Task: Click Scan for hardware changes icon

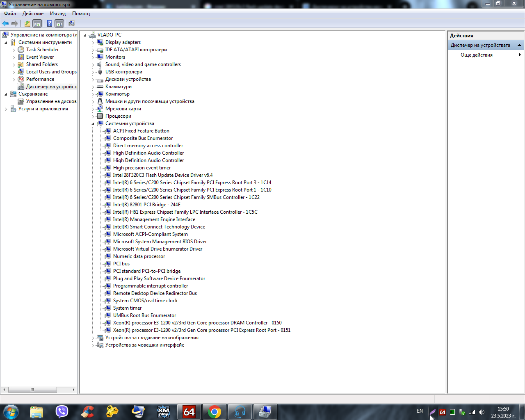Action: click(x=72, y=24)
